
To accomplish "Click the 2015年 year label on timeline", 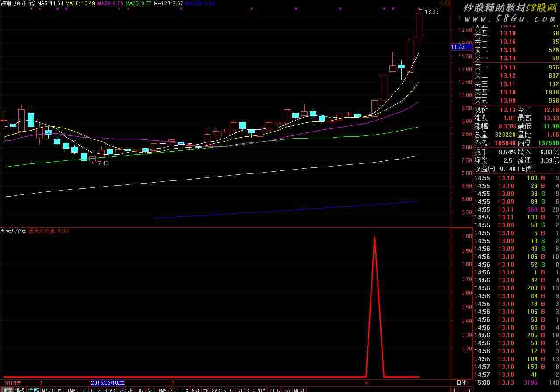I will 12,383.
